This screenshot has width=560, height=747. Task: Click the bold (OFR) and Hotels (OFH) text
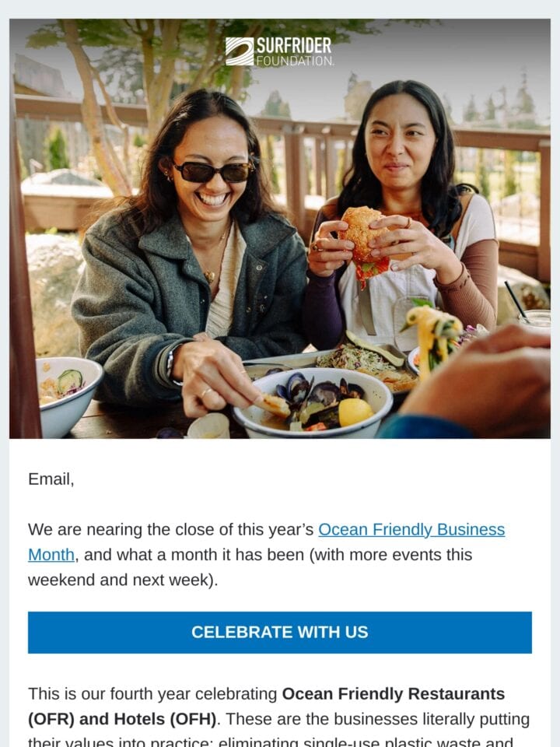click(122, 718)
